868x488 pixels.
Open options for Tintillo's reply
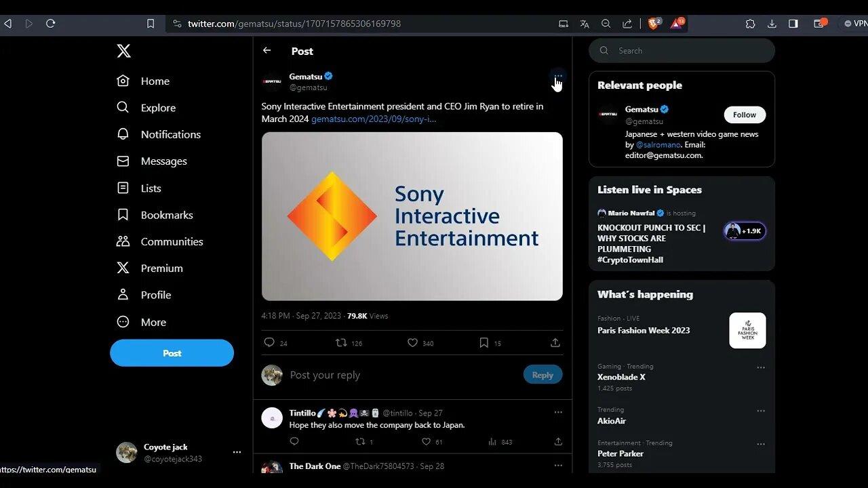(558, 412)
